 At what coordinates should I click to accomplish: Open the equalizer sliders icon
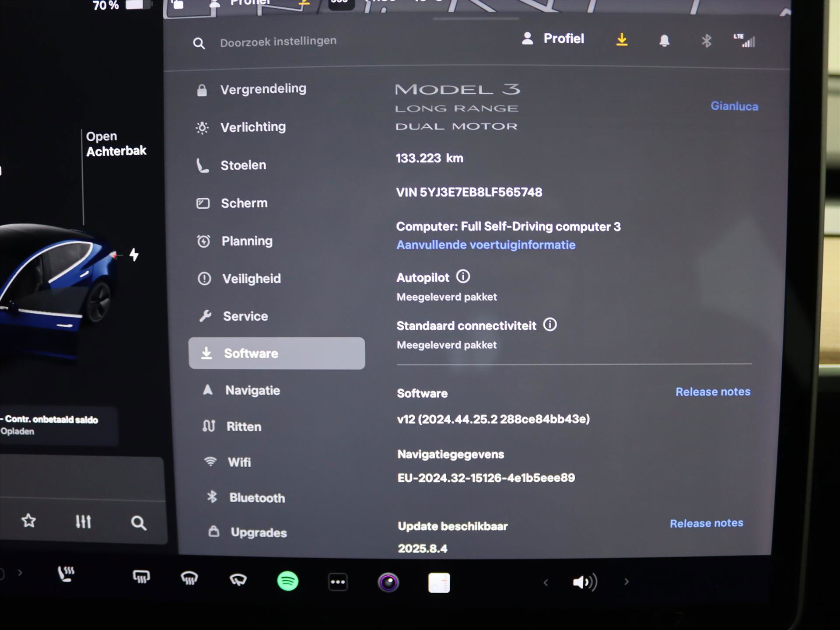[x=83, y=521]
